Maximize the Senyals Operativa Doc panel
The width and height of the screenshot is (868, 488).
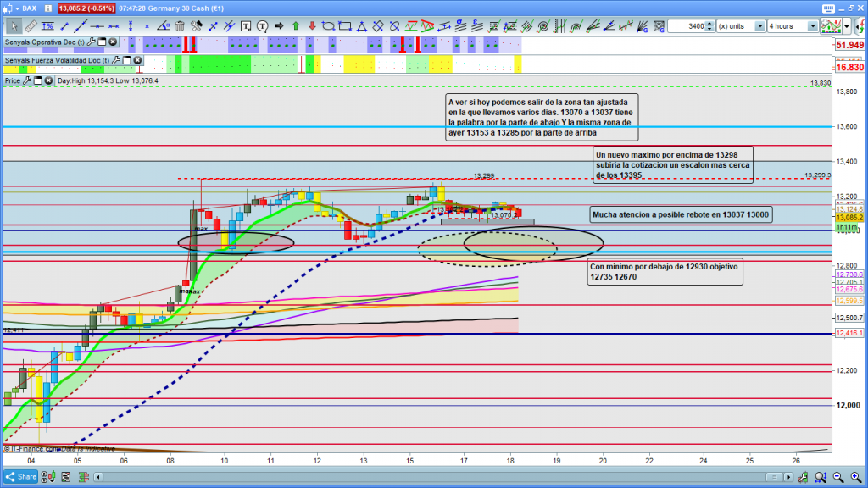[x=102, y=42]
